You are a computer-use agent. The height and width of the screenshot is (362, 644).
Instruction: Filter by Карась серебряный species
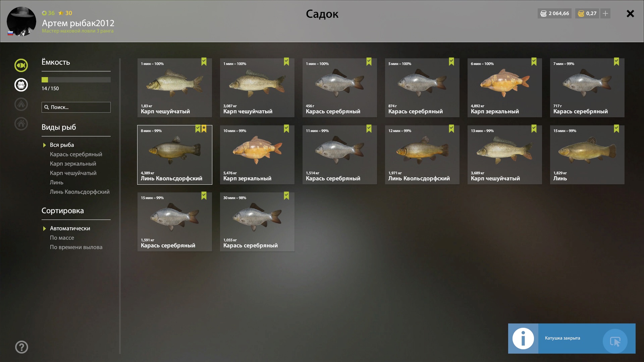(76, 154)
